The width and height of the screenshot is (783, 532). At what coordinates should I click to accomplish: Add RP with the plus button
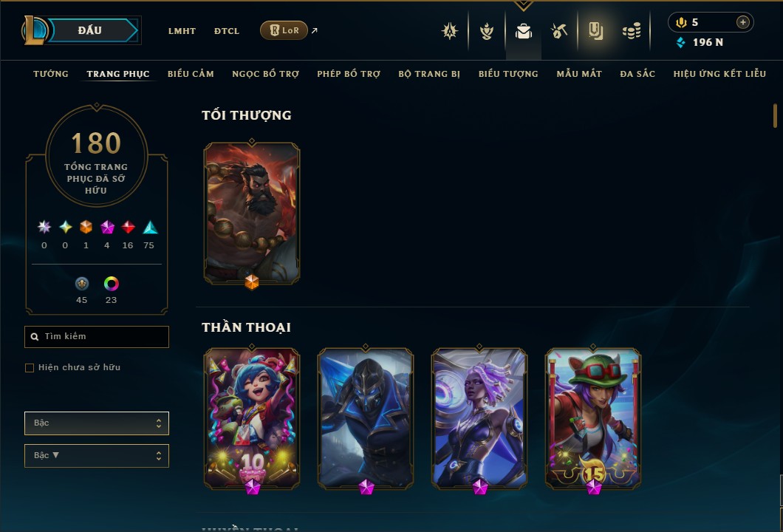tap(743, 22)
